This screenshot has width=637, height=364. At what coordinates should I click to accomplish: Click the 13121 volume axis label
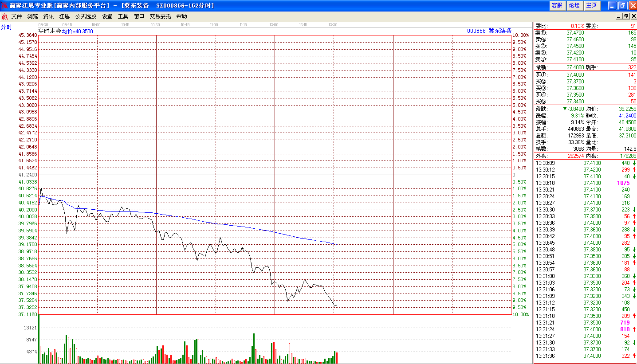(x=31, y=328)
